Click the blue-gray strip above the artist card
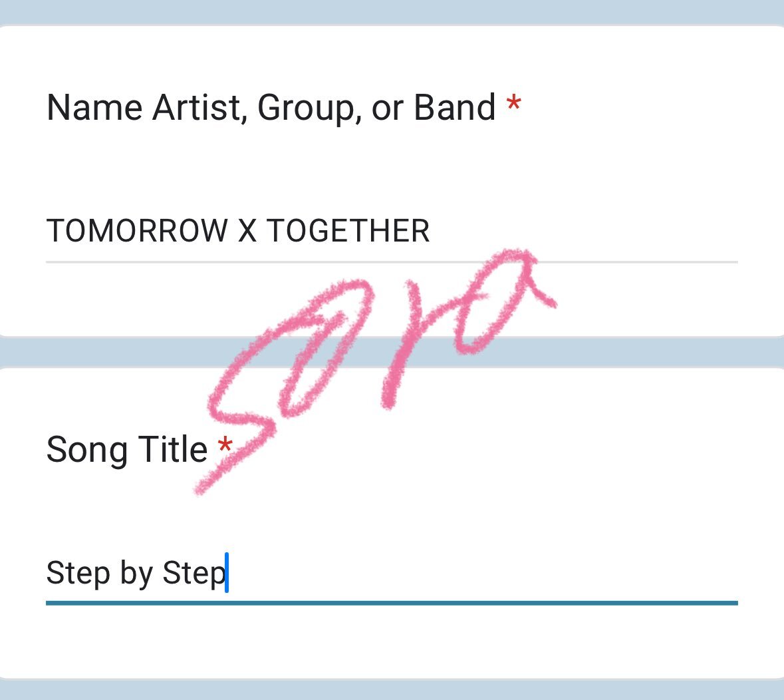The image size is (784, 700). tap(392, 12)
